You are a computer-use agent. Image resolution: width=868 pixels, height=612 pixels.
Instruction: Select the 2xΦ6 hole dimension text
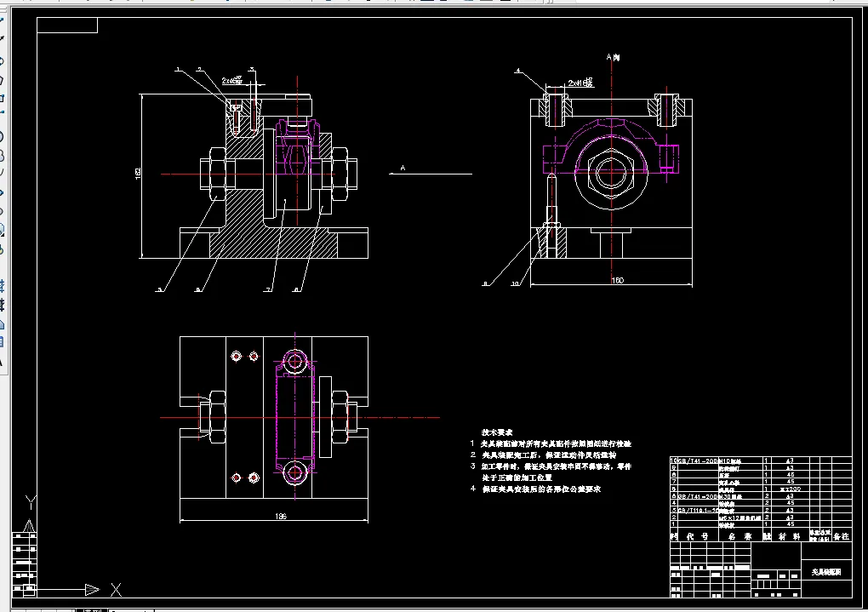tap(232, 80)
